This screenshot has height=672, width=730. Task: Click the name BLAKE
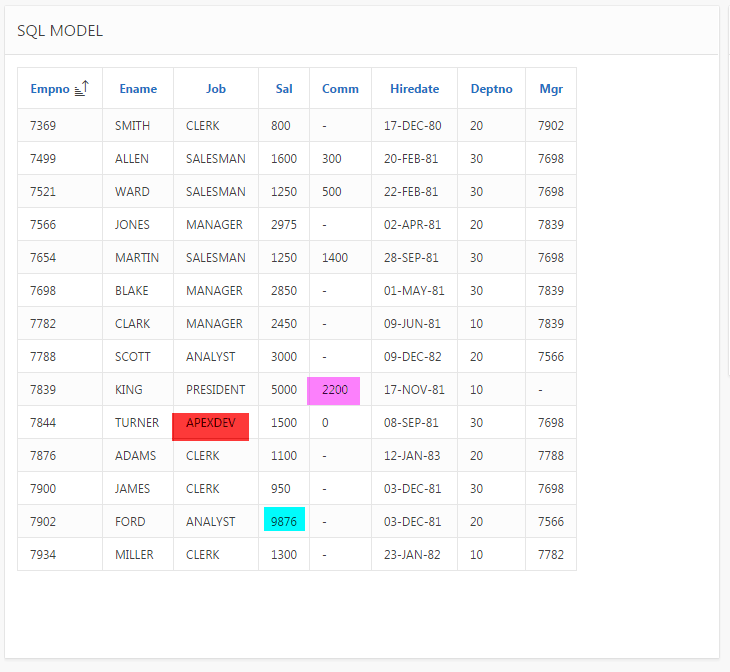click(131, 291)
